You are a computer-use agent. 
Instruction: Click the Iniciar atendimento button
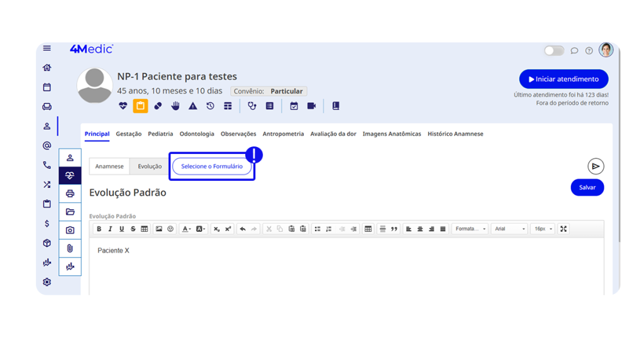coord(563,79)
